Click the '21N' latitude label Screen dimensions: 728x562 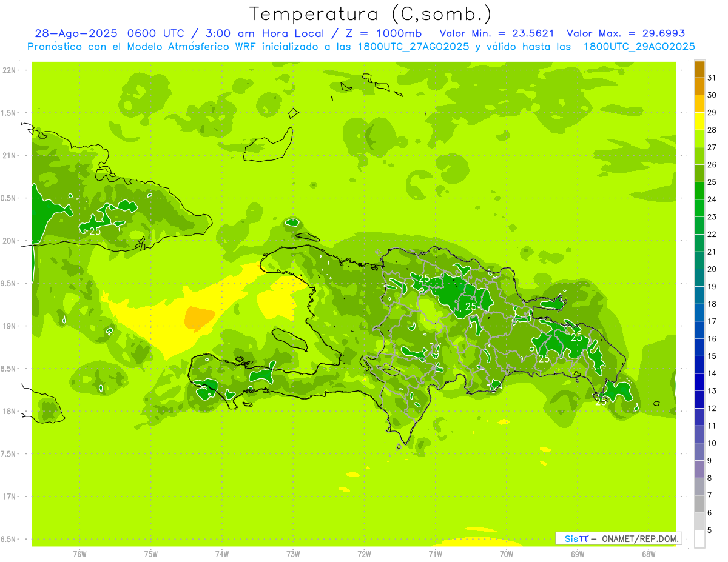10,155
